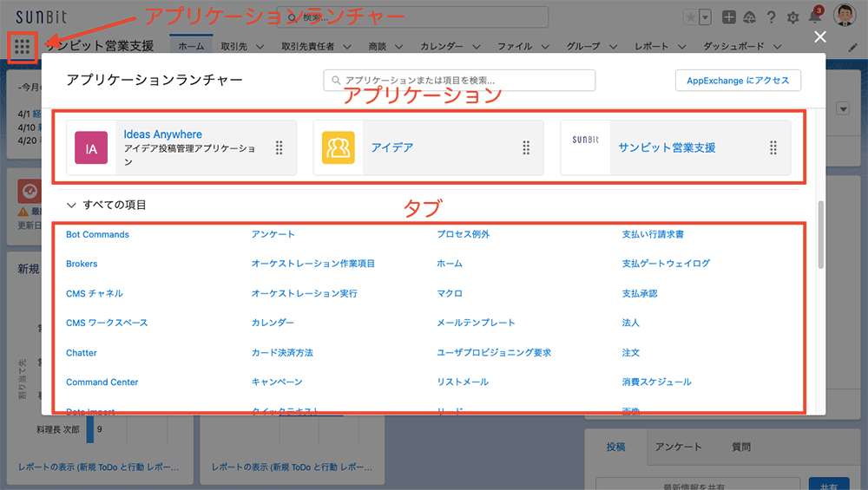Open the Brokers item
The height and width of the screenshot is (490, 868).
82,264
